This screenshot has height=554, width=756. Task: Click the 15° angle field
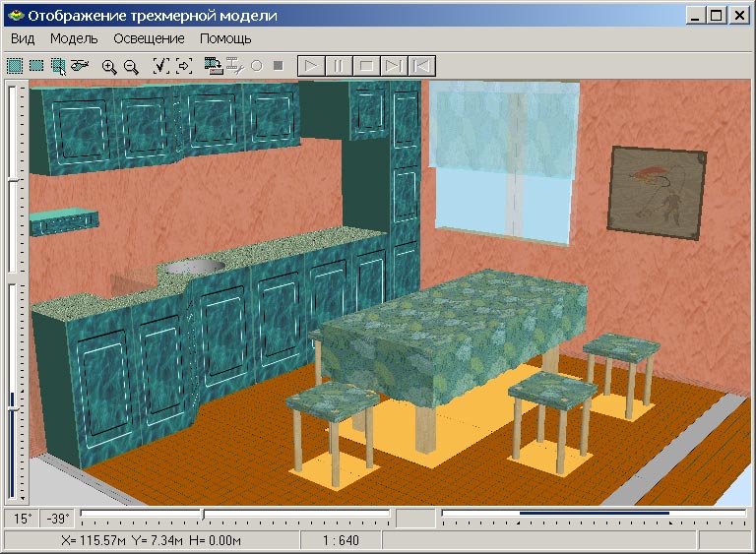22,519
